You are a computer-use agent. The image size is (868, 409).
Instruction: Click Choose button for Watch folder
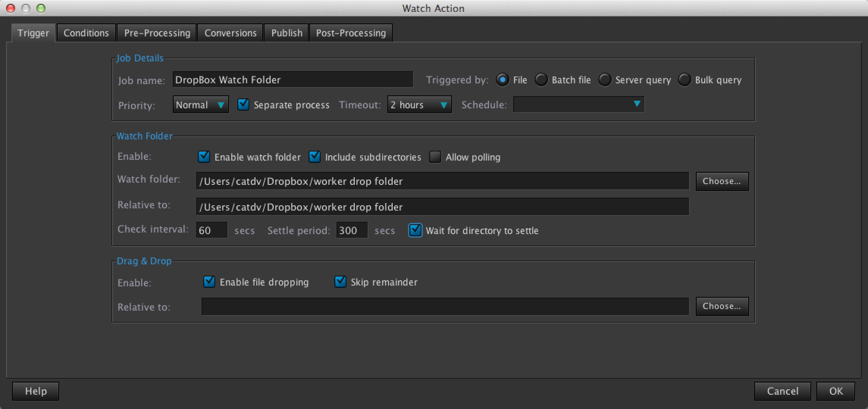pyautogui.click(x=722, y=181)
